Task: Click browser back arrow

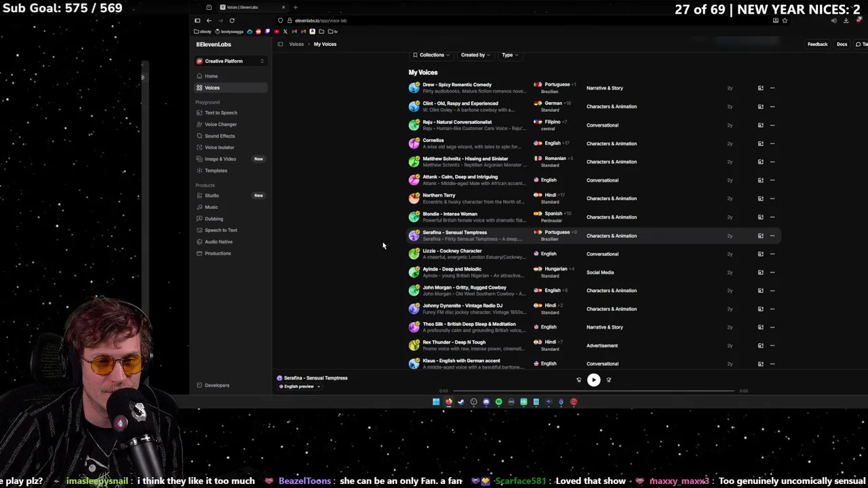Action: [209, 20]
